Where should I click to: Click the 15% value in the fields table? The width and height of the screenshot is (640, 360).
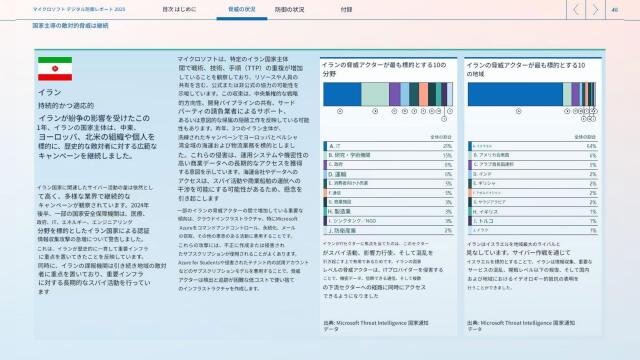point(447,156)
